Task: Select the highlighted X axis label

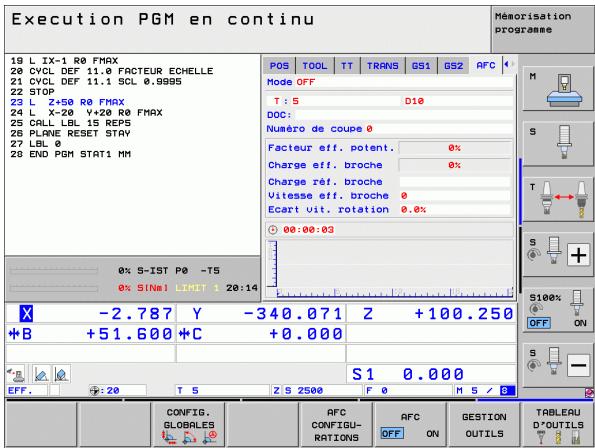Action: tap(26, 314)
